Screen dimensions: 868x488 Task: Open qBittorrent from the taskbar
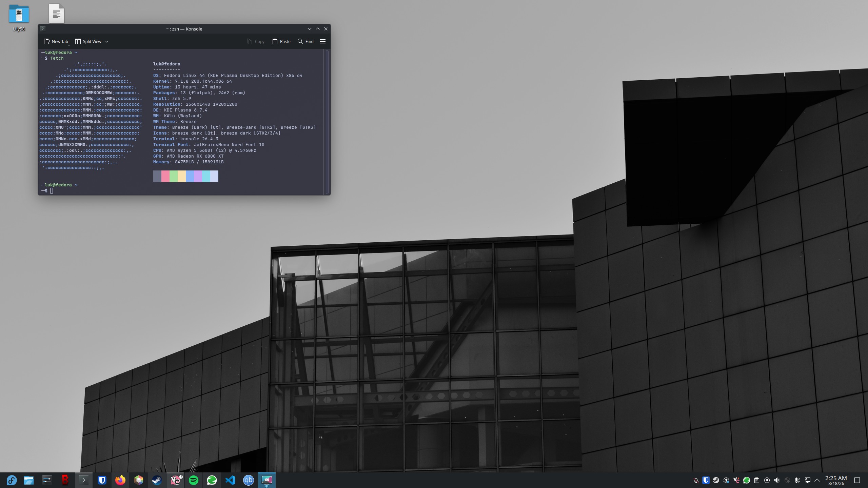click(x=248, y=480)
